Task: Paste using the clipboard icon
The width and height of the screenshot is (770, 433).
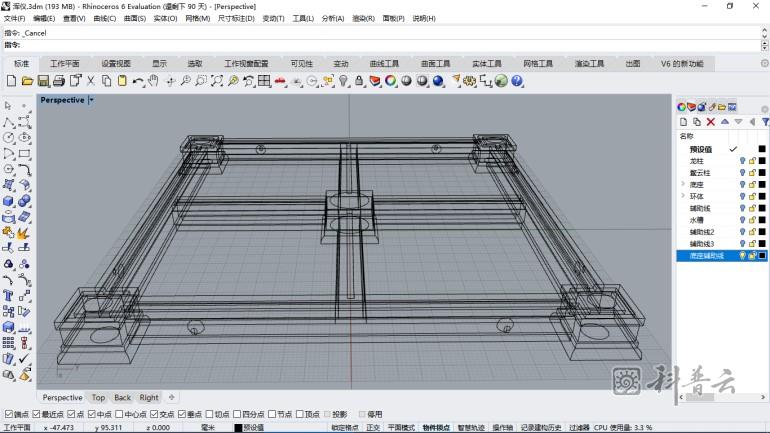Action: 122,81
